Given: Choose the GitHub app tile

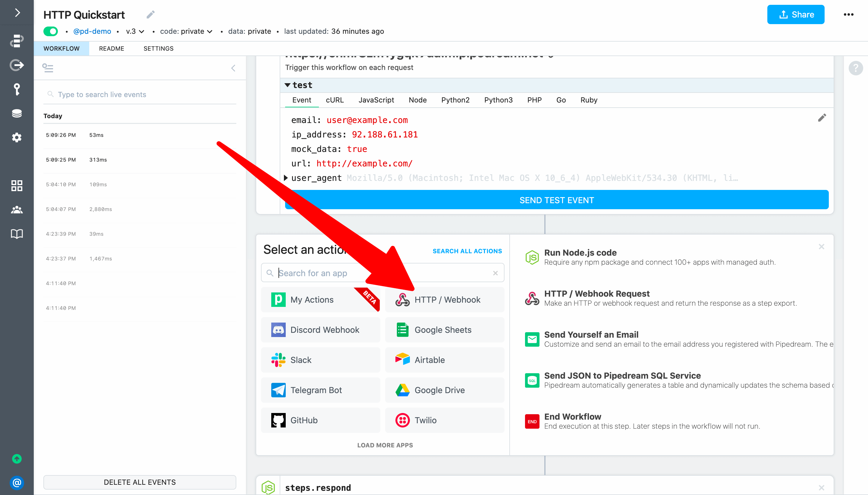Looking at the screenshot, I should pyautogui.click(x=320, y=420).
